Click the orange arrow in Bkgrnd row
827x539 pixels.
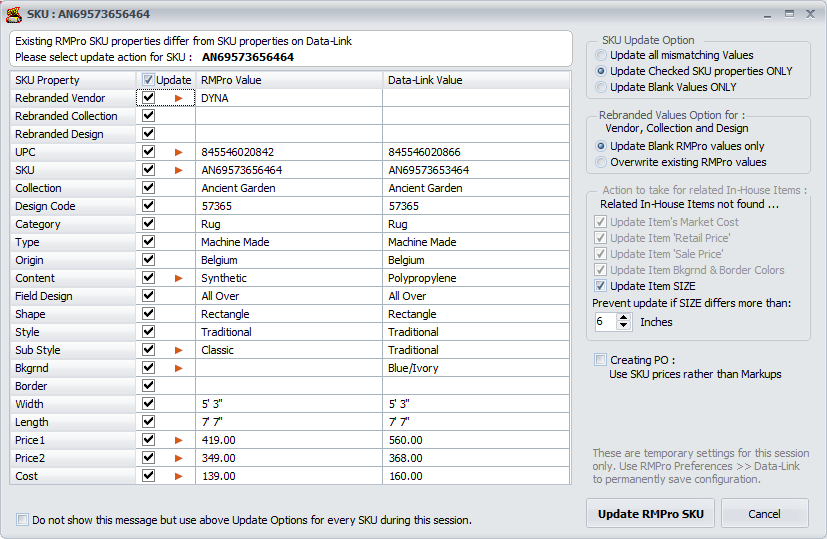click(x=178, y=368)
